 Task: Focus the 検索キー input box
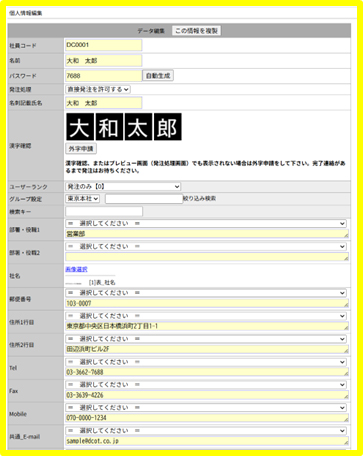[x=104, y=211]
